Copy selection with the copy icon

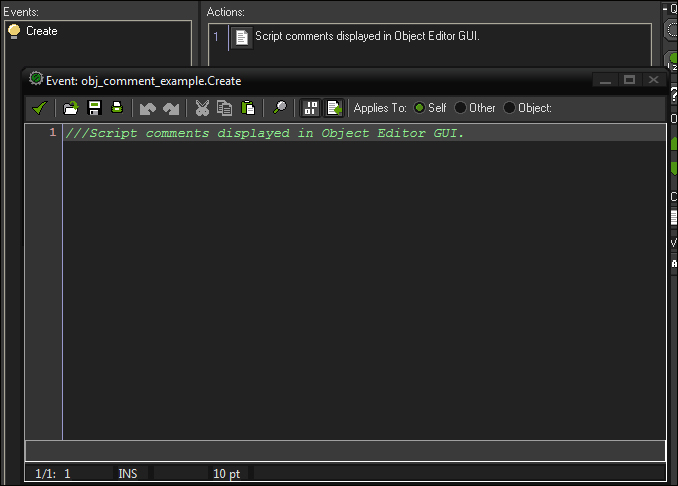click(224, 108)
